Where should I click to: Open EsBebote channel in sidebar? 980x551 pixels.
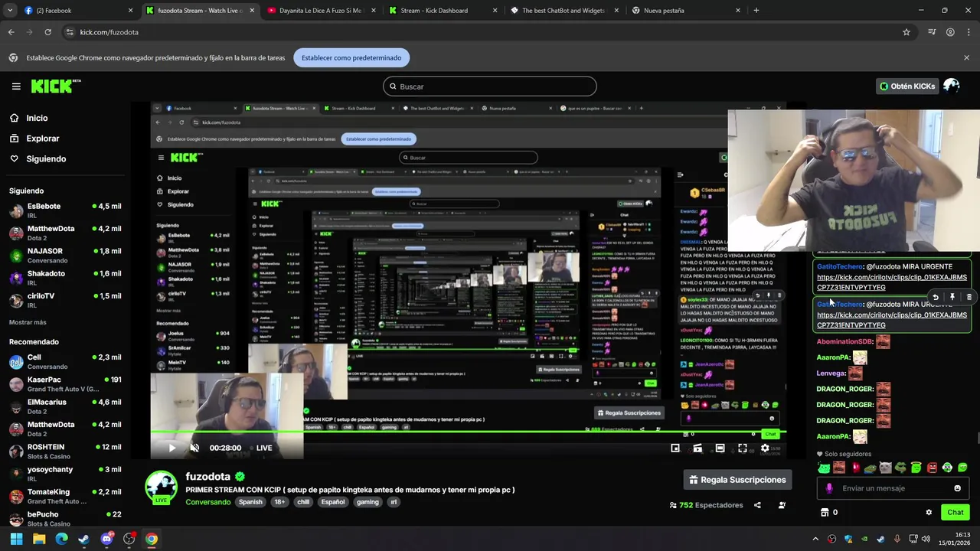click(65, 210)
